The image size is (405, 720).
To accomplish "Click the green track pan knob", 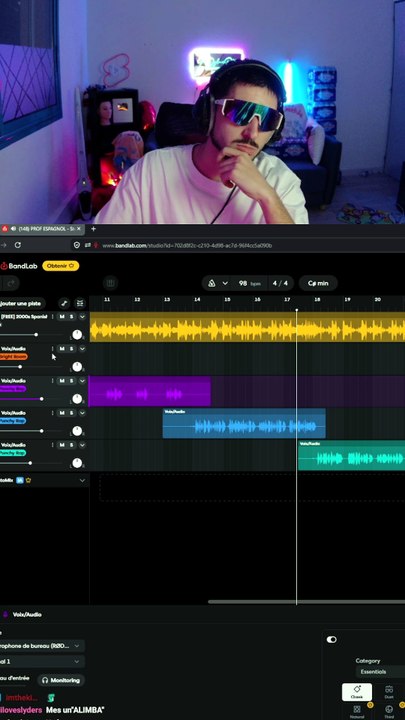I will coord(77,463).
